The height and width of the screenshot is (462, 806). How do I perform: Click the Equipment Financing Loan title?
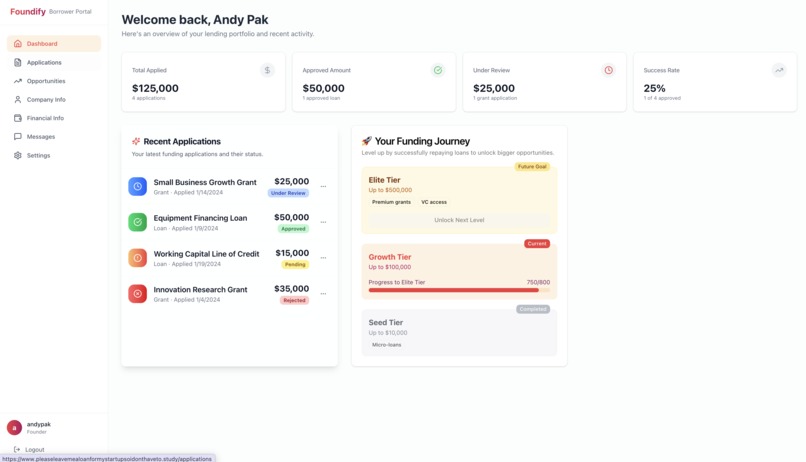pos(200,218)
